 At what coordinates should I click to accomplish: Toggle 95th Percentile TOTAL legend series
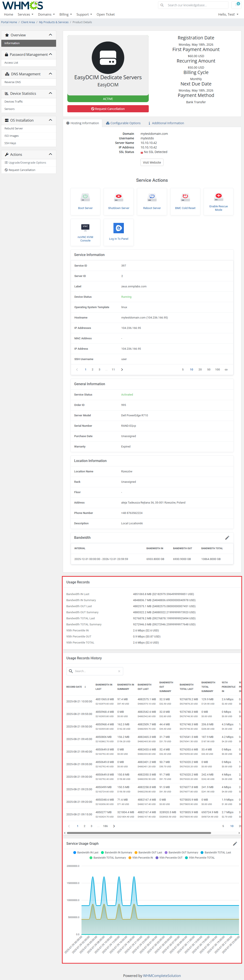200,858
